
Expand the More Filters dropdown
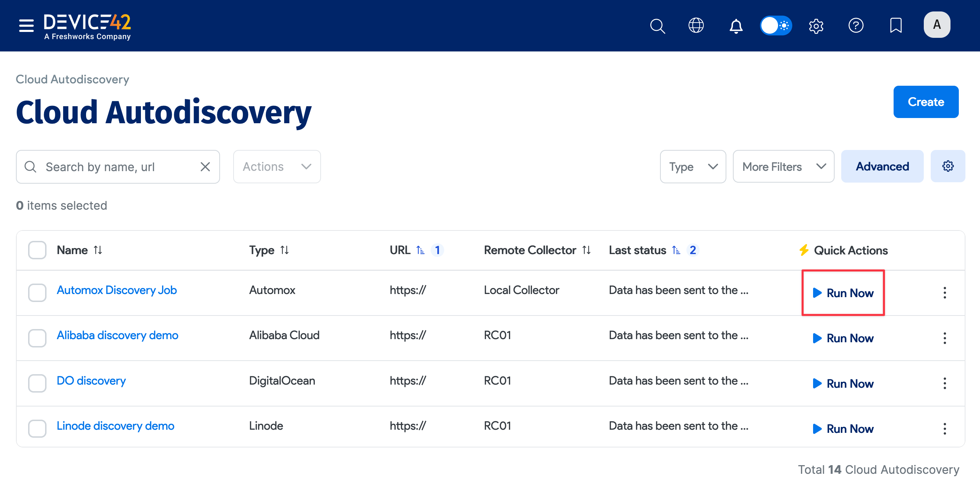(x=783, y=167)
